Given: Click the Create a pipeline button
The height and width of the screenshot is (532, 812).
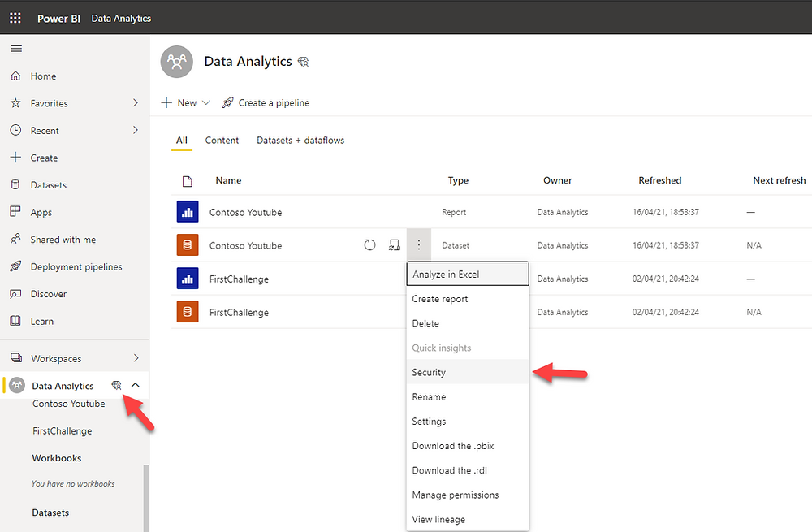Looking at the screenshot, I should tap(266, 102).
